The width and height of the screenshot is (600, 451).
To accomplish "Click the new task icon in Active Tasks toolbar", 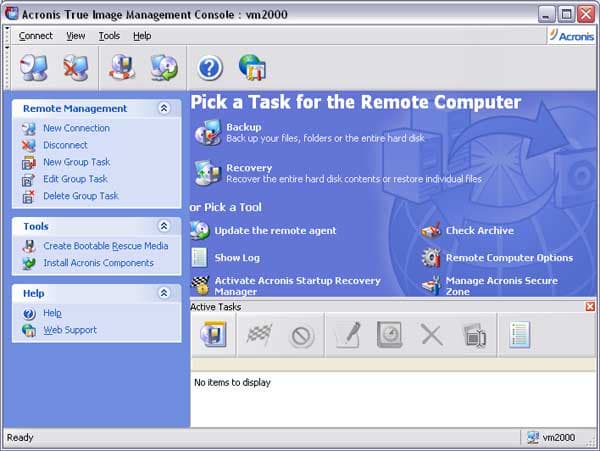I will 214,334.
